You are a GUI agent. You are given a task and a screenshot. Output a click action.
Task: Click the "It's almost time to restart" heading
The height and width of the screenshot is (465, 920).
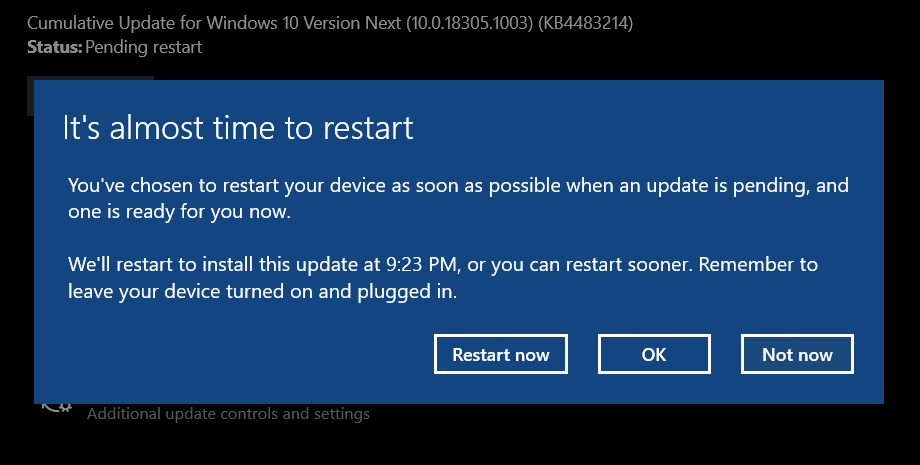238,129
